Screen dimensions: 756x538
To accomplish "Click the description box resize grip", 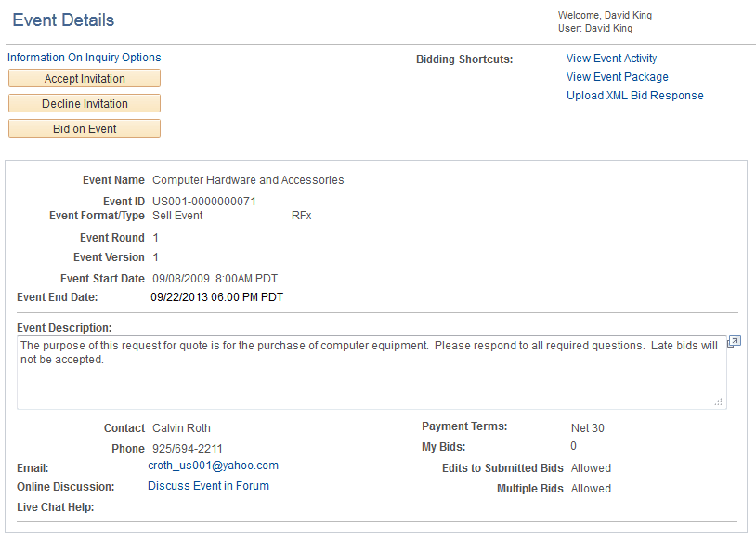I will pyautogui.click(x=719, y=402).
